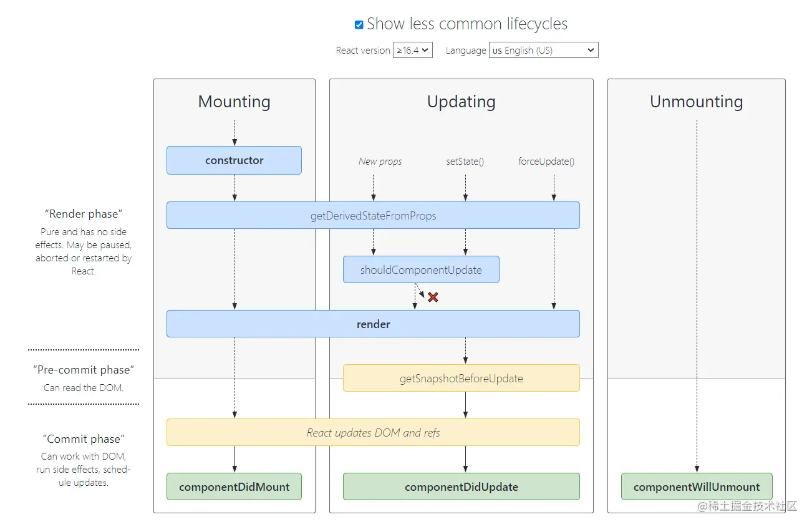Viewport: 812px width, 527px height.
Task: Click the componentDidMount box
Action: pyautogui.click(x=234, y=487)
